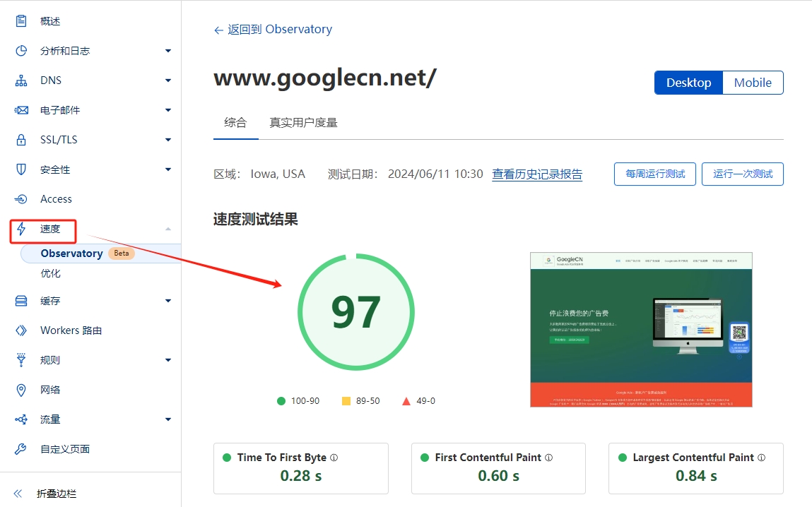
Task: Click the Beta badge beside Observatory
Action: pyautogui.click(x=121, y=253)
